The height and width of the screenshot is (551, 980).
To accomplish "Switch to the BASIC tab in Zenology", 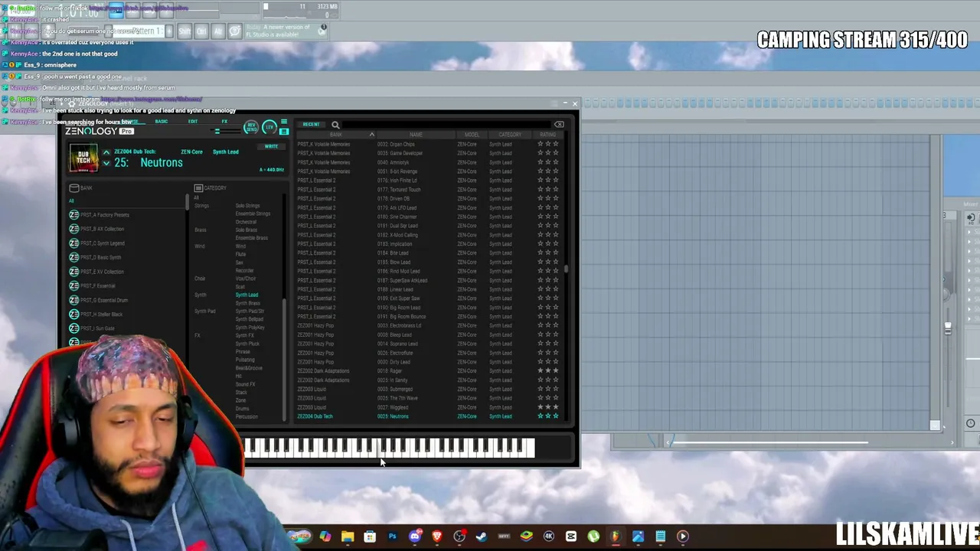I will point(161,122).
